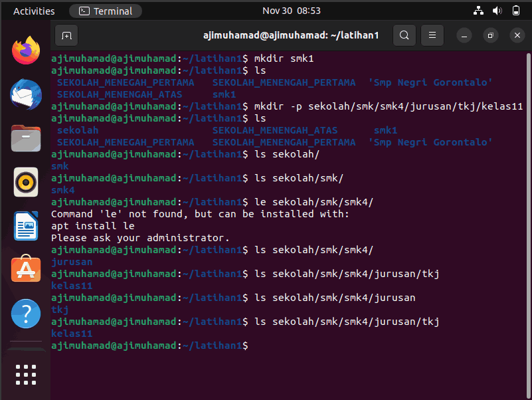Click the 'smk4' directory output
The width and height of the screenshot is (532, 400).
(x=63, y=190)
